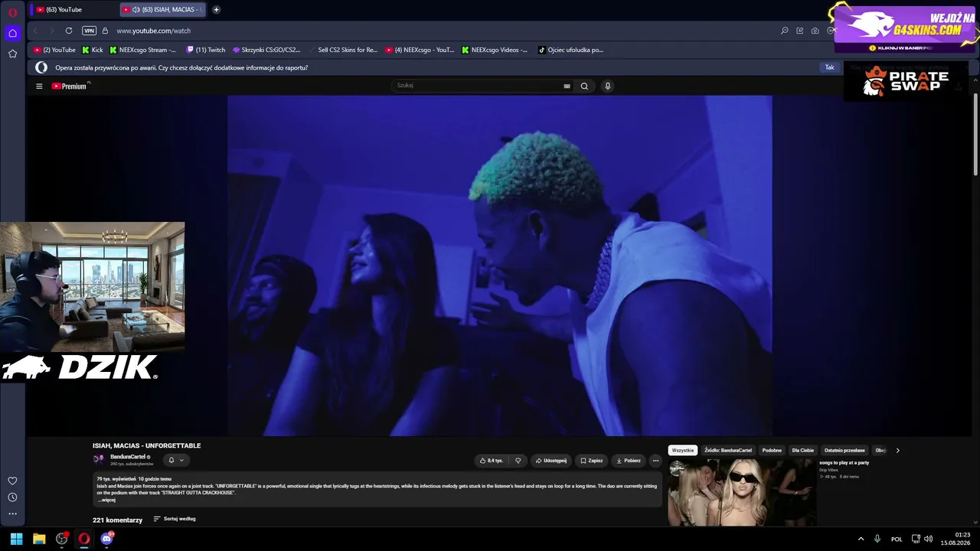Show site security padlock info
The height and width of the screenshot is (551, 980).
pyautogui.click(x=105, y=31)
